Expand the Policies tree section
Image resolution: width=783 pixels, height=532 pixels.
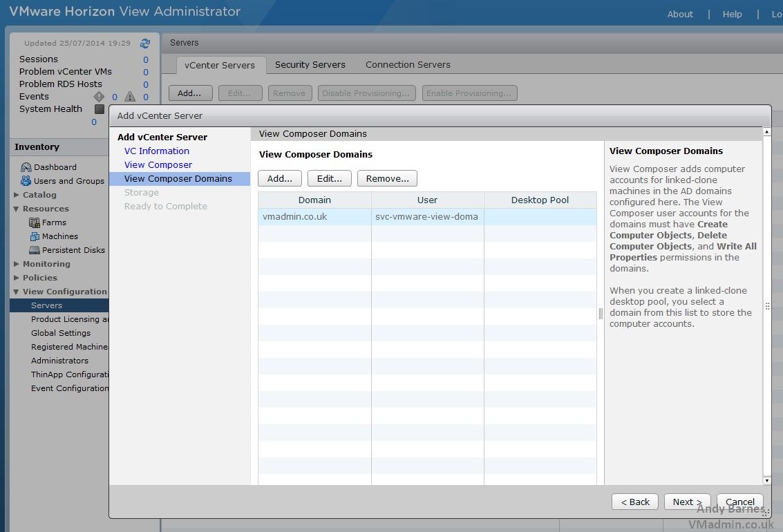tap(17, 278)
